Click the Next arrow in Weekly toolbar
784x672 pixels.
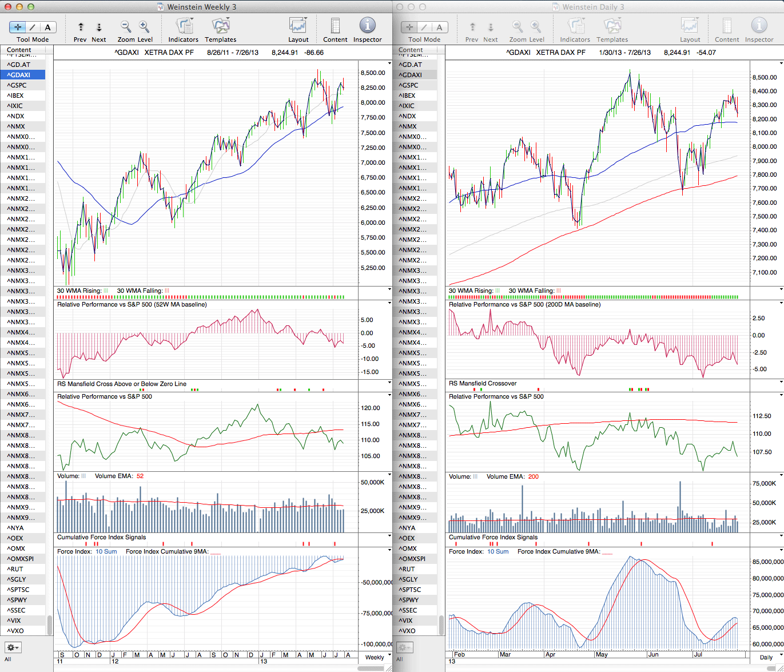[x=99, y=27]
